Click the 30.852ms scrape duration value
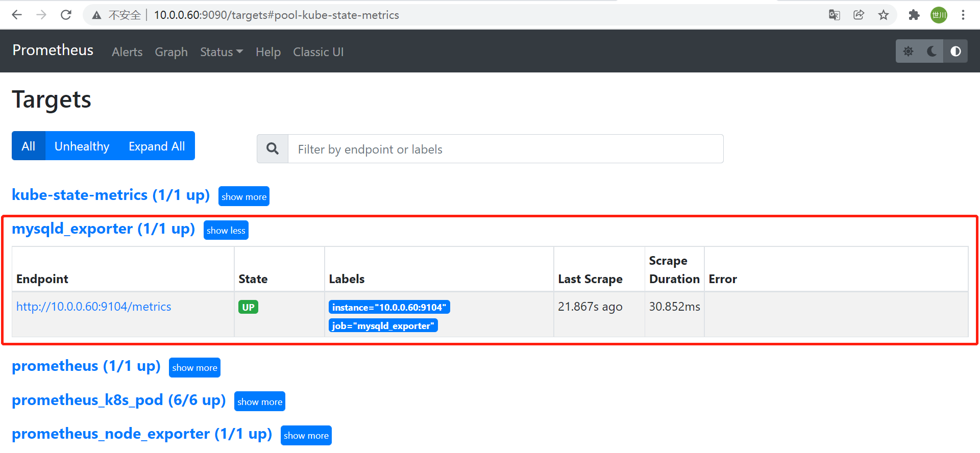Image resolution: width=980 pixels, height=453 pixels. click(674, 307)
